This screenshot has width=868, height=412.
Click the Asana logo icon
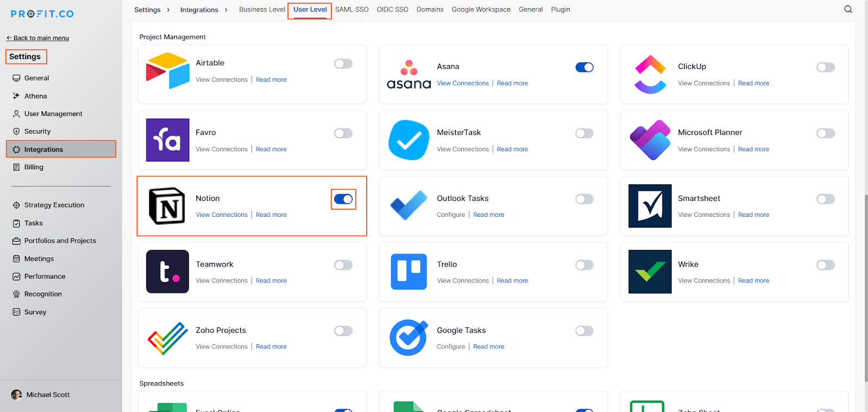[x=409, y=75]
